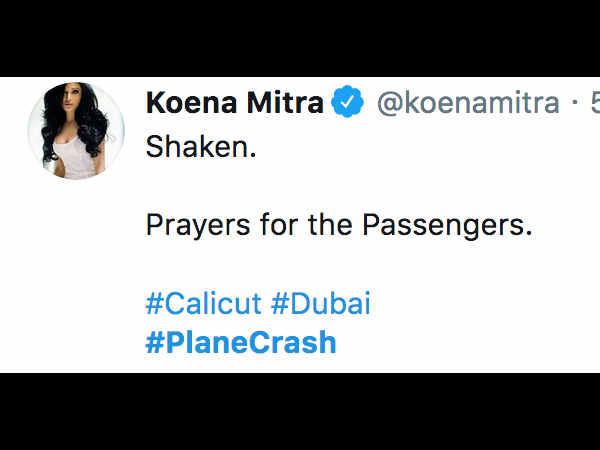Screen dimensions: 600x450
Task: Click the dot separator after @koenamitra
Action: coord(575,103)
